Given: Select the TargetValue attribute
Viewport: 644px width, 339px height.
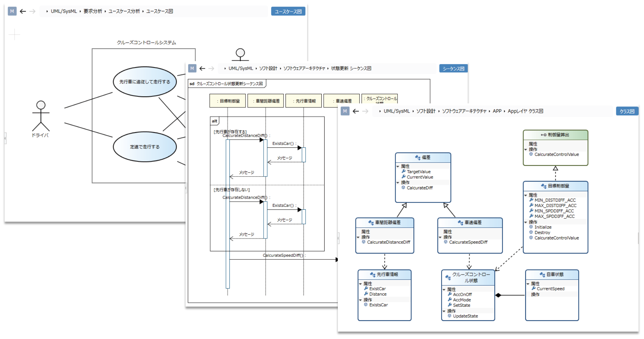Looking at the screenshot, I should [418, 172].
